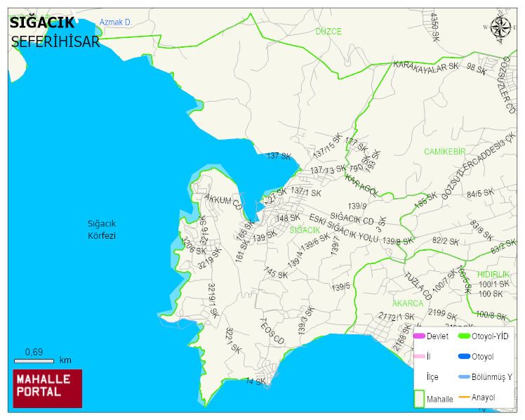Image resolution: width=525 pixels, height=420 pixels.
Task: Select the Sığacık Körfezi bay label
Action: [102, 230]
